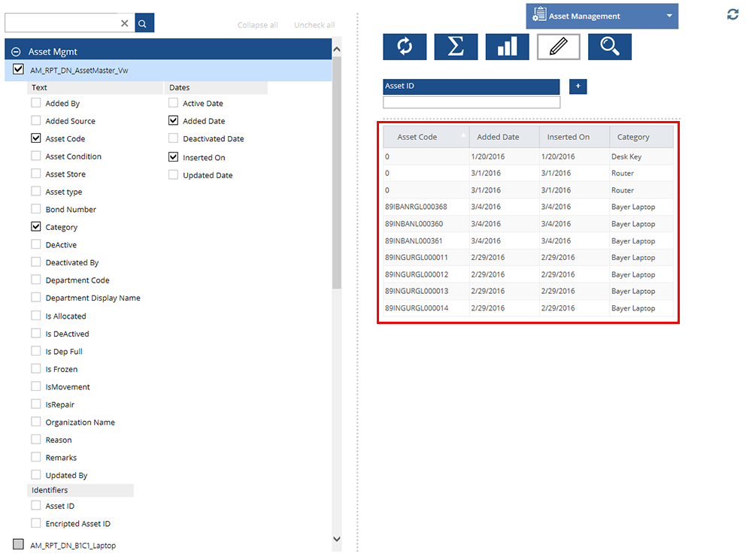Click the refresh data toolbar icon
752x560 pixels.
point(405,47)
